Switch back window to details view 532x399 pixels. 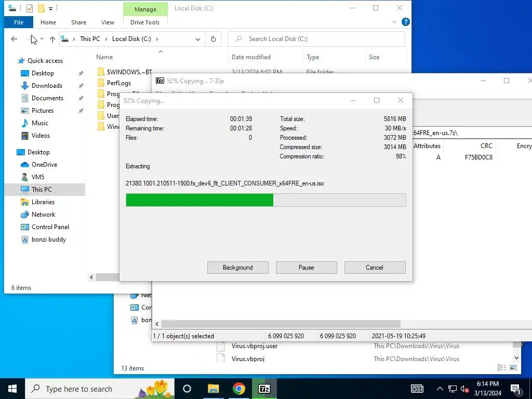point(501,368)
